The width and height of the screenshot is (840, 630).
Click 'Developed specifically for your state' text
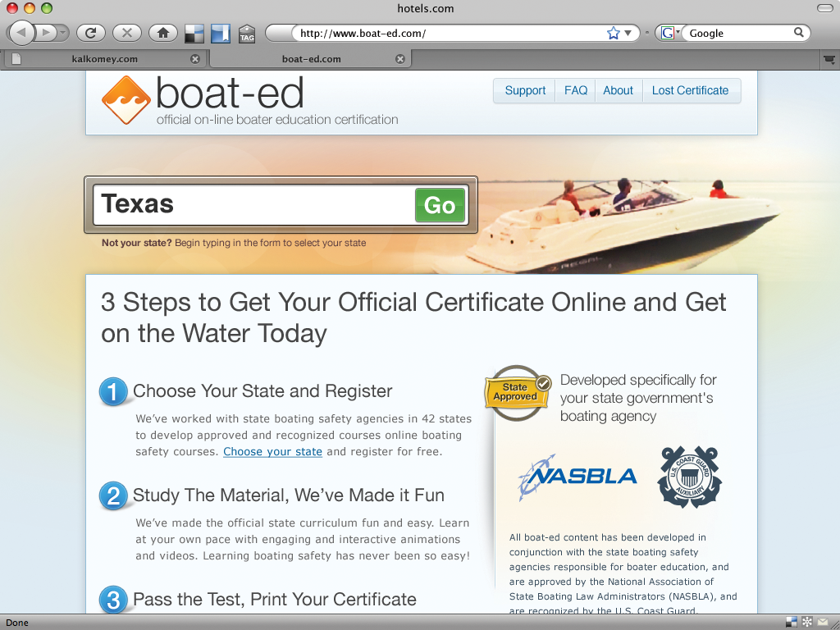(638, 398)
